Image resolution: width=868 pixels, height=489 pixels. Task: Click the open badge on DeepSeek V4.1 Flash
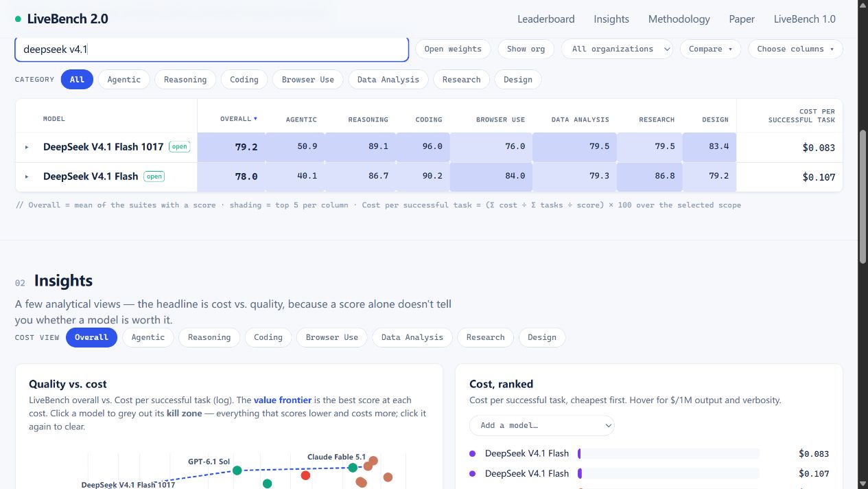154,177
